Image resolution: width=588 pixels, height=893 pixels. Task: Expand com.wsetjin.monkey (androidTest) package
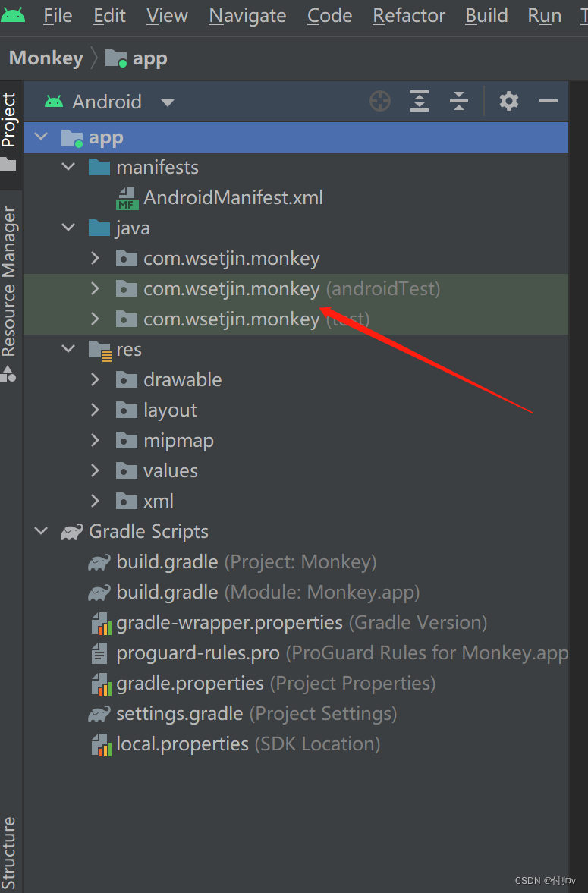coord(95,289)
